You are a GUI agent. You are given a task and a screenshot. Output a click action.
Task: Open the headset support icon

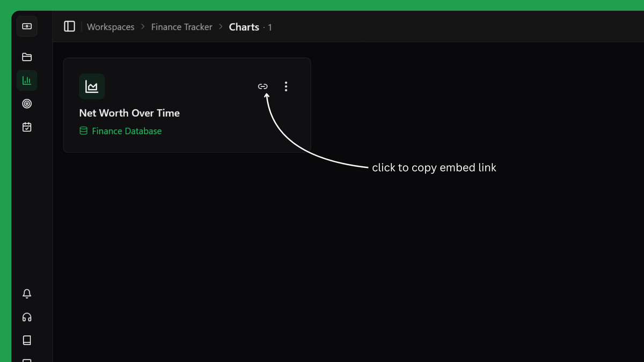pyautogui.click(x=27, y=317)
